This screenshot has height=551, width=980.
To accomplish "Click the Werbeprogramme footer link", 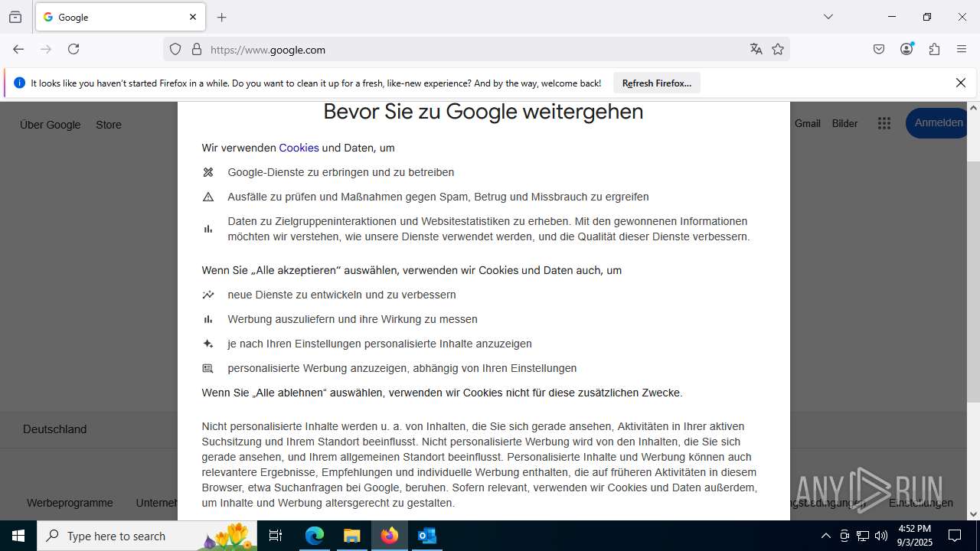I will (x=70, y=503).
